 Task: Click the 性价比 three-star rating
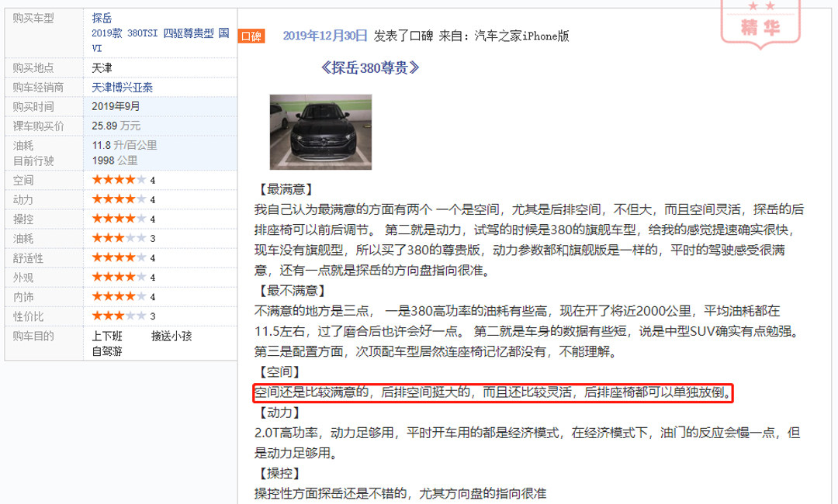click(119, 316)
